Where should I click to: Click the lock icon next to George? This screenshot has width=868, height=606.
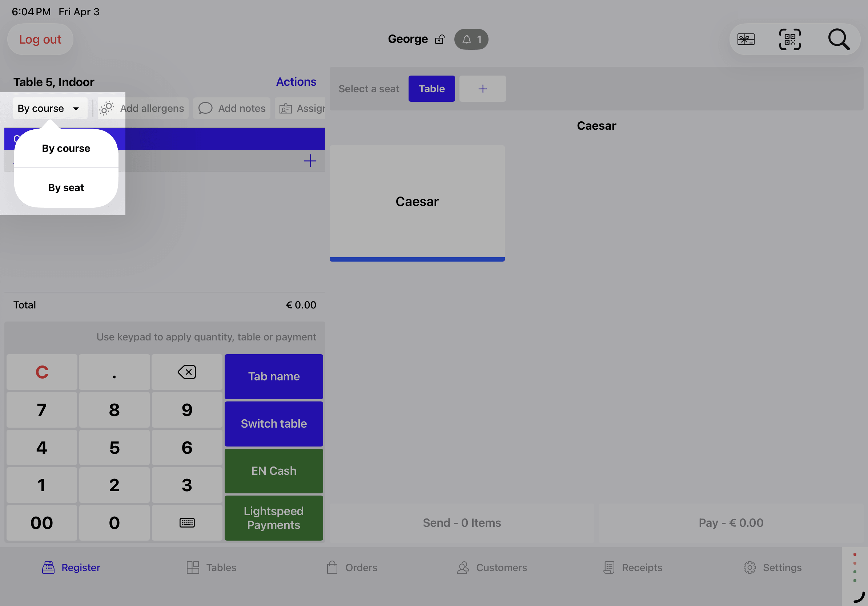[x=440, y=39]
